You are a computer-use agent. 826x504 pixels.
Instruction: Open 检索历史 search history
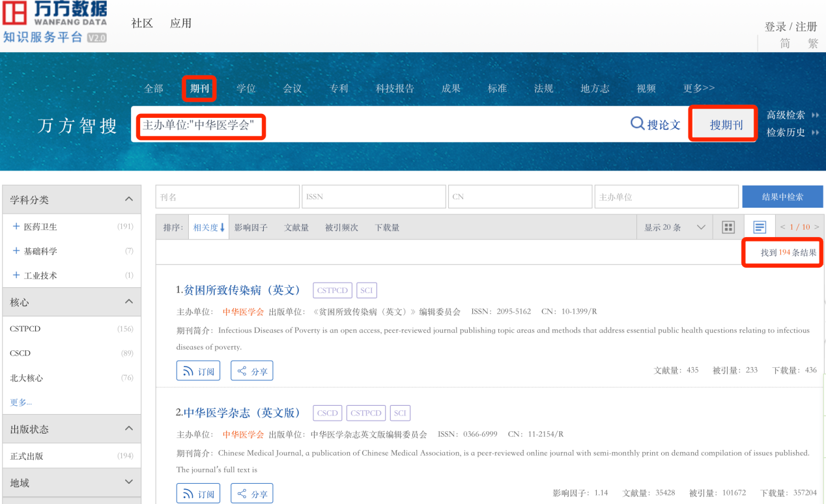(792, 132)
